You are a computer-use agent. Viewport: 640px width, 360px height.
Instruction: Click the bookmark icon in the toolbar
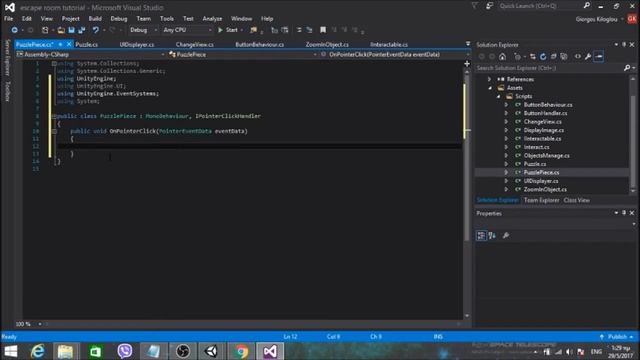coord(323,30)
